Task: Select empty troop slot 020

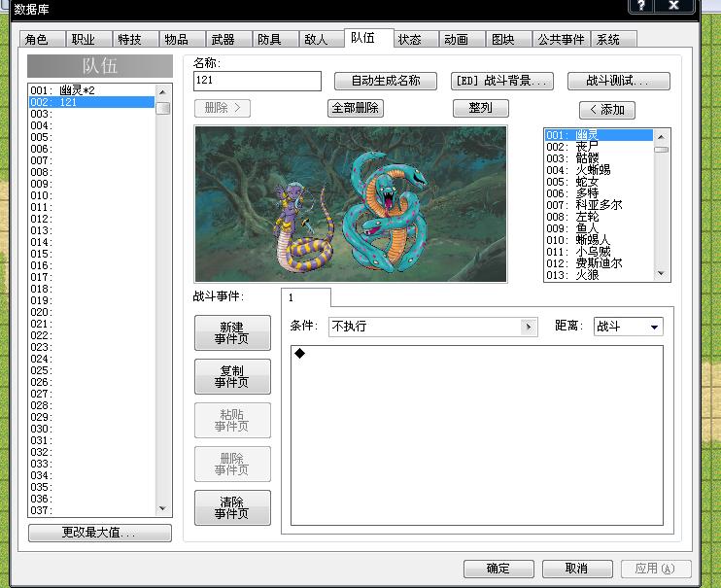Action: [91, 312]
